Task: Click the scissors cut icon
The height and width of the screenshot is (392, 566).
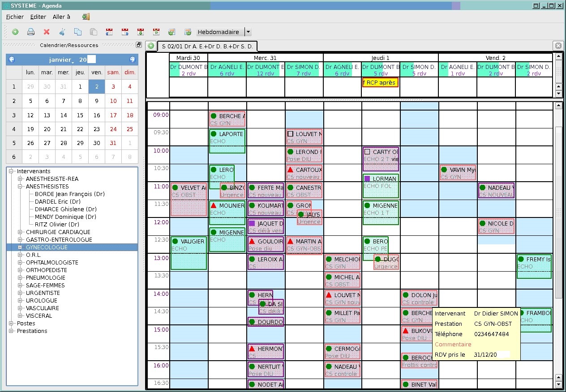Action: (x=62, y=32)
